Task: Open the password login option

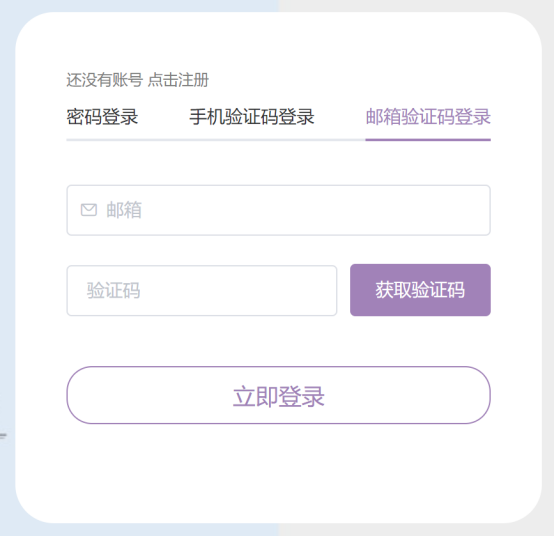Action: click(x=102, y=117)
